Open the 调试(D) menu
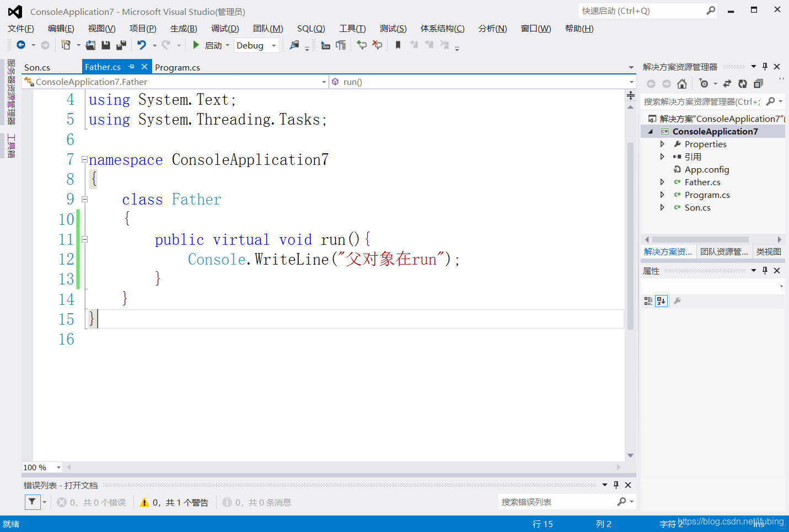 225,29
